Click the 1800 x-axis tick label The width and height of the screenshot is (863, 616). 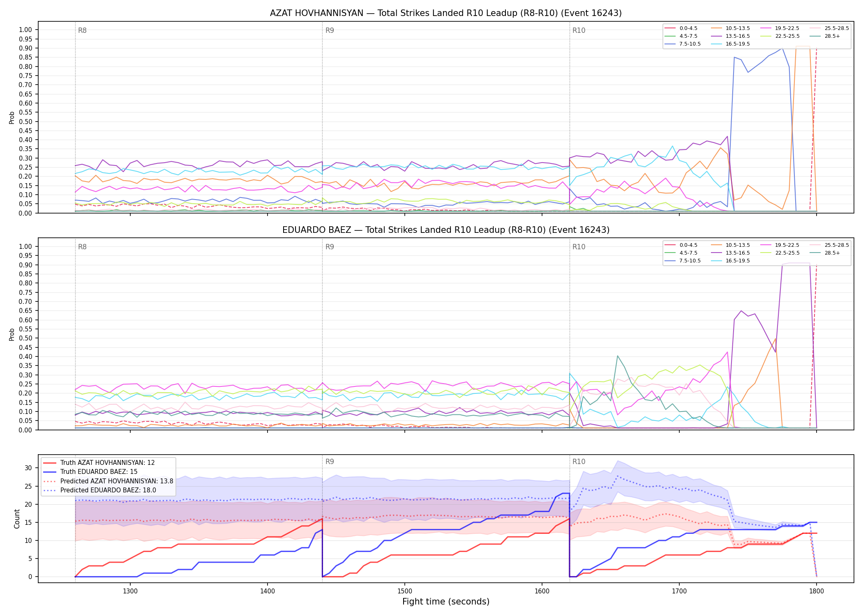click(817, 591)
